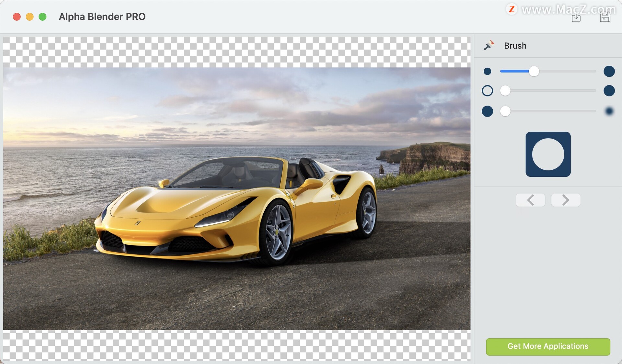Click the blurred dot at right of opacity slider
This screenshot has height=364, width=622.
pyautogui.click(x=609, y=110)
